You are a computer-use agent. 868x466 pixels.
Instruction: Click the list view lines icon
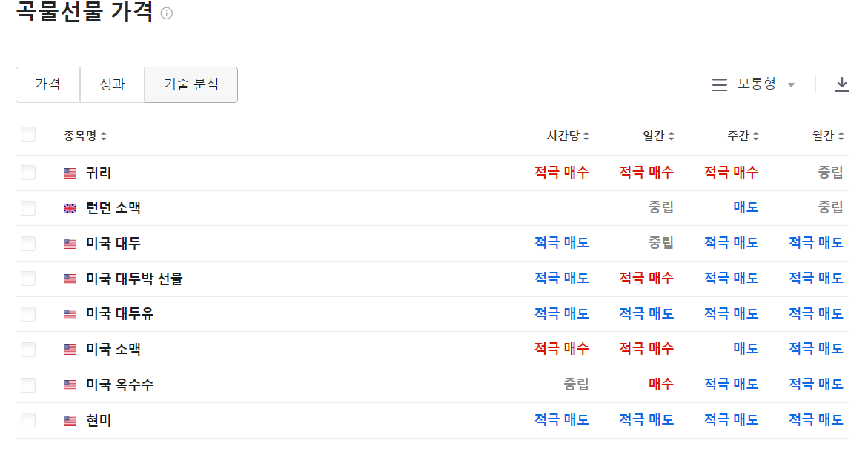pyautogui.click(x=719, y=84)
